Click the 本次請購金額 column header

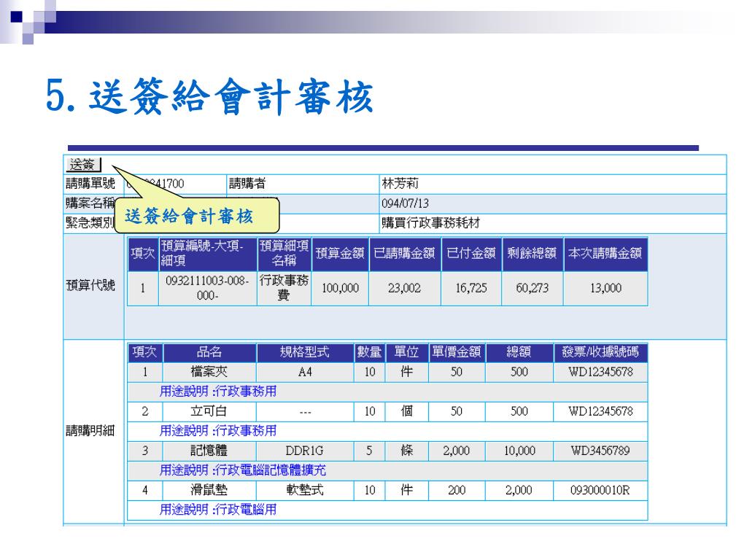pyautogui.click(x=605, y=253)
